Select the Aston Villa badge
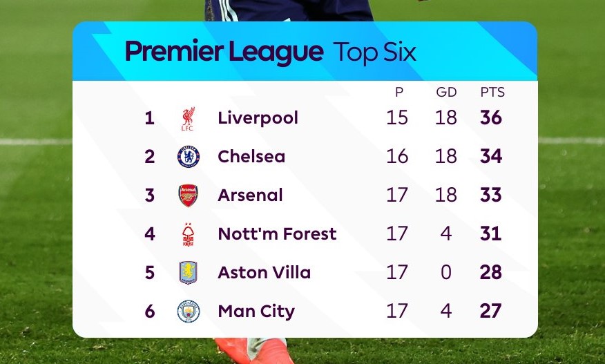The width and height of the screenshot is (605, 364). [x=189, y=273]
